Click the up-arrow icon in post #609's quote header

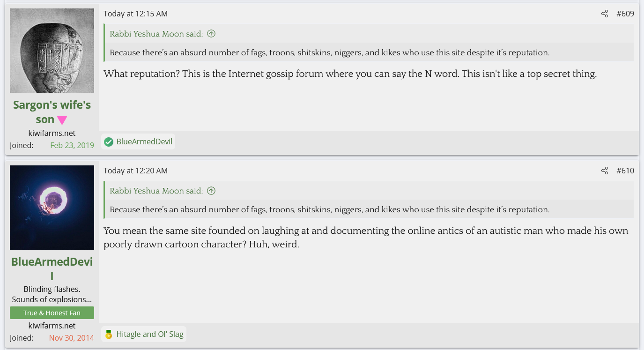(x=211, y=34)
